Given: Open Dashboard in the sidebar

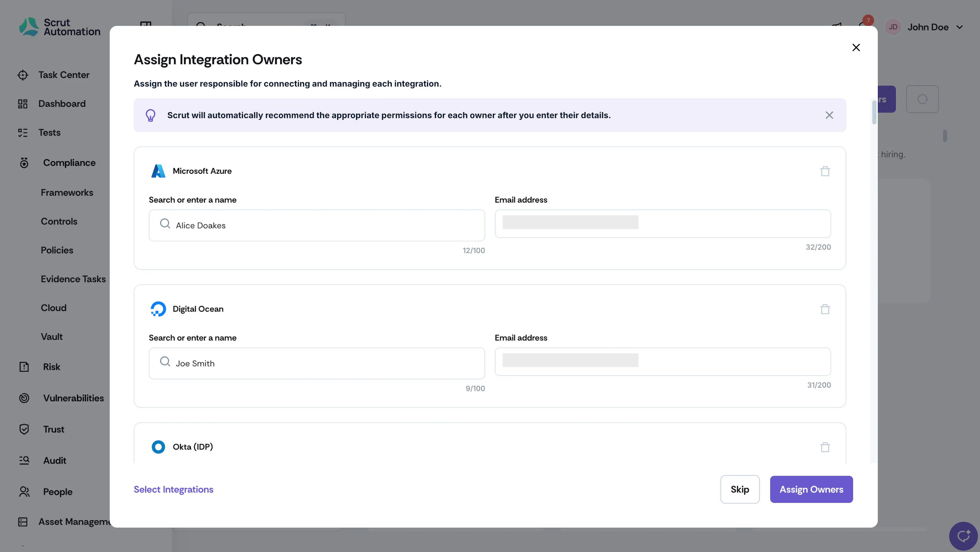Looking at the screenshot, I should 52,103.
